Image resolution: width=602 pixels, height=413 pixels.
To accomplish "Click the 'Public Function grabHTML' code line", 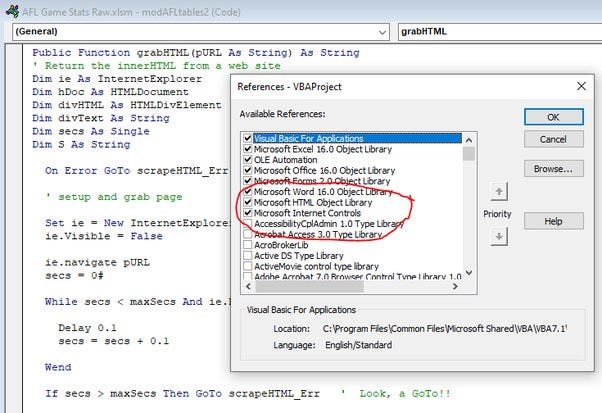I will pos(196,53).
